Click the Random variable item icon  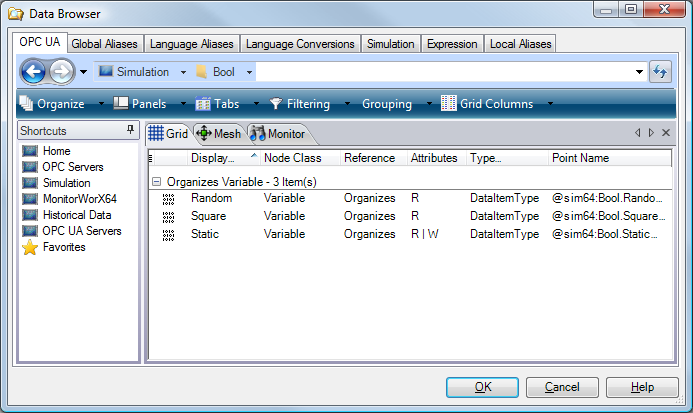(168, 199)
